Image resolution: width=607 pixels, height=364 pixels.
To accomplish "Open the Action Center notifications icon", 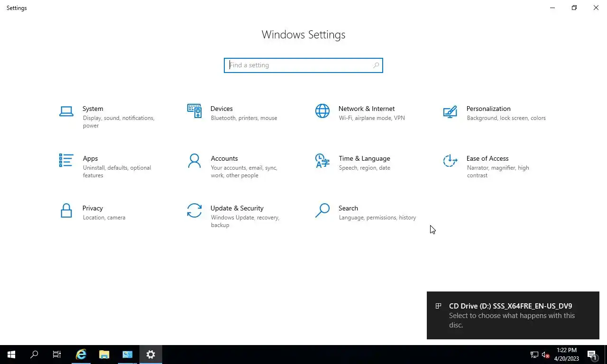I will (x=592, y=355).
